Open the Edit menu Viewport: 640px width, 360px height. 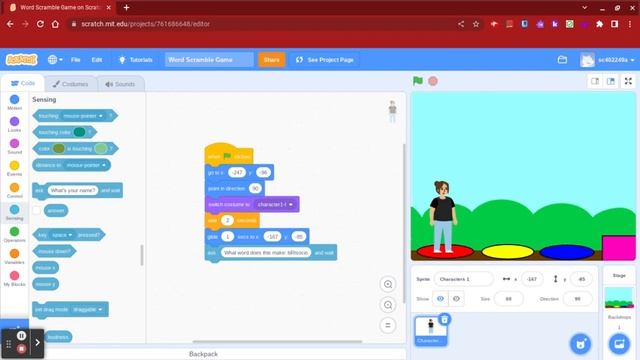point(96,60)
